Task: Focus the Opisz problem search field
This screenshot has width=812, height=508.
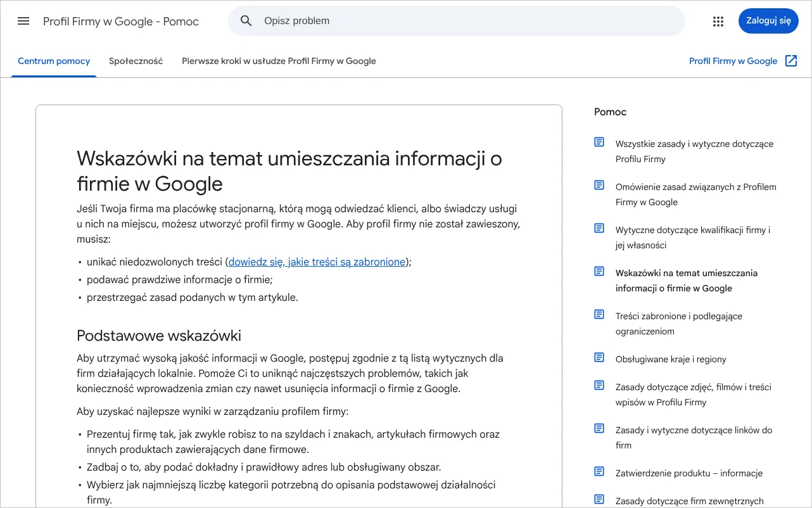Action: (x=456, y=21)
